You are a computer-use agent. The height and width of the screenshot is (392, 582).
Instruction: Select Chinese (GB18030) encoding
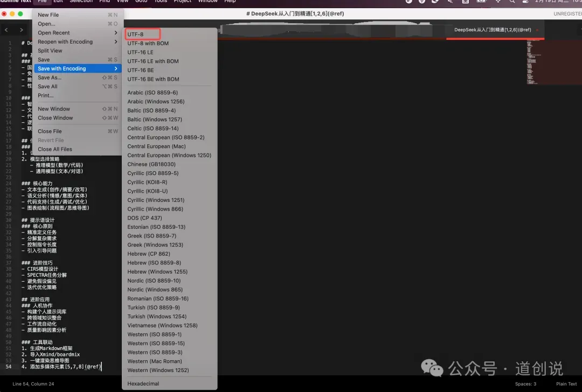[170, 164]
